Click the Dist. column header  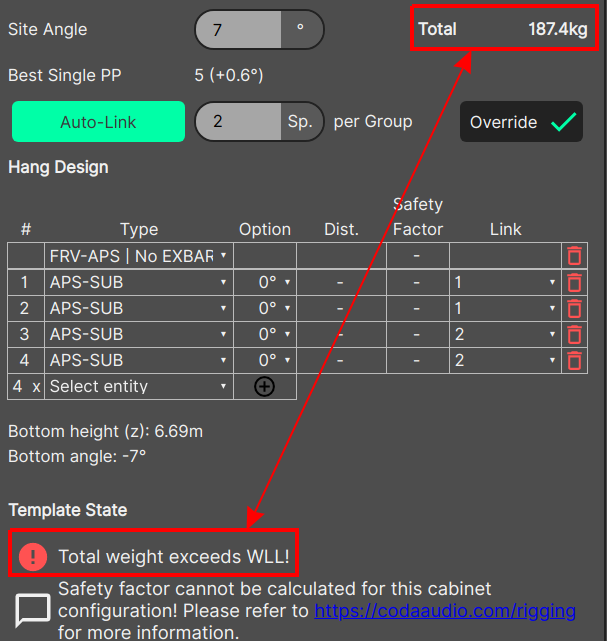(x=341, y=229)
